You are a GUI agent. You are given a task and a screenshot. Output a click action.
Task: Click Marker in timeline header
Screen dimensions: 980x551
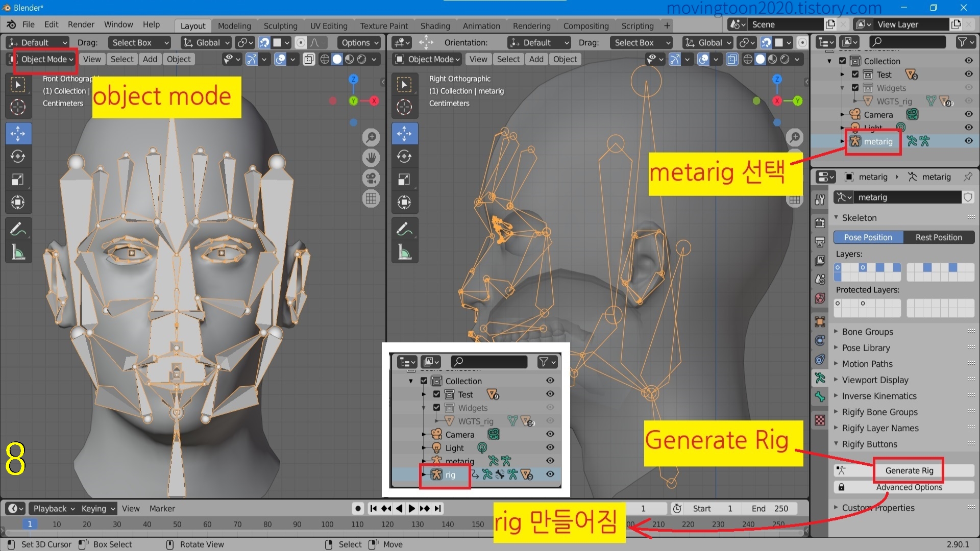pyautogui.click(x=162, y=509)
